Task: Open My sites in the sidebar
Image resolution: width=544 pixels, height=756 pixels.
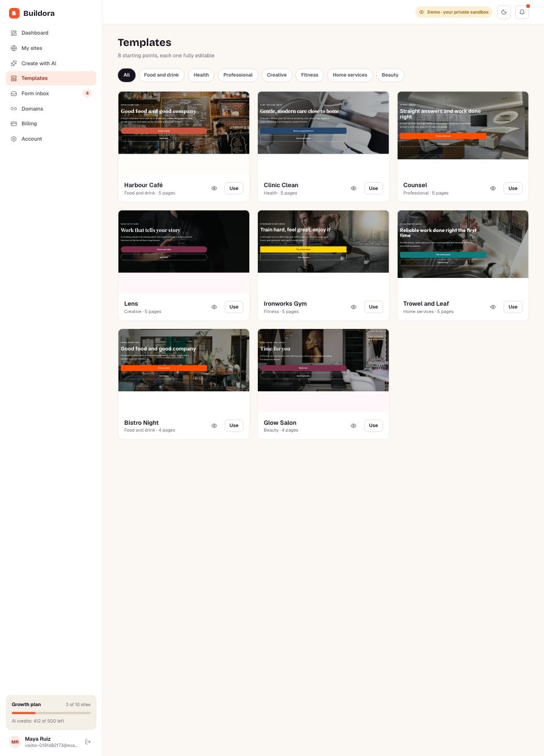Action: point(51,48)
